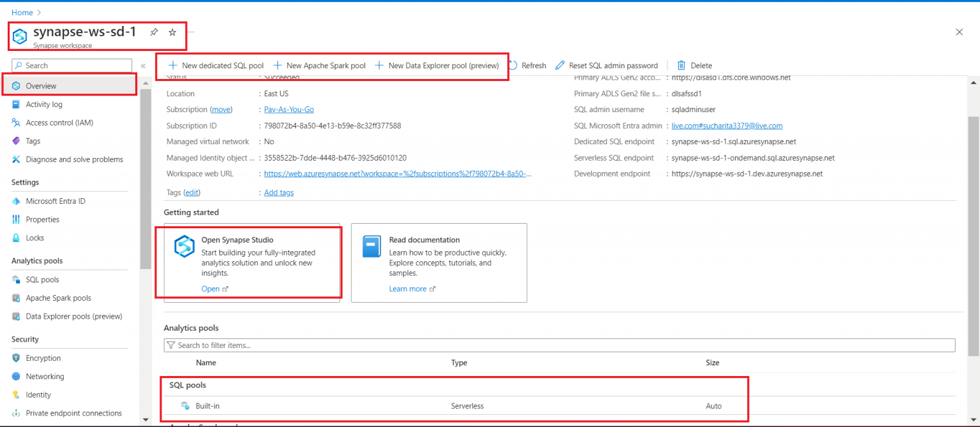Screen dimensions: 980x427
Task: Refresh the workspace overview
Action: pos(527,66)
